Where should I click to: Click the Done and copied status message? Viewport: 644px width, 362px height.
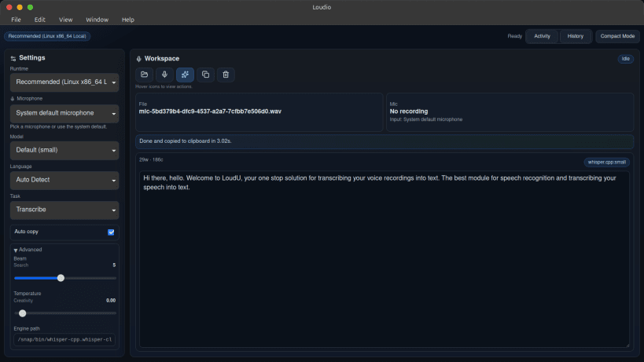[186, 141]
